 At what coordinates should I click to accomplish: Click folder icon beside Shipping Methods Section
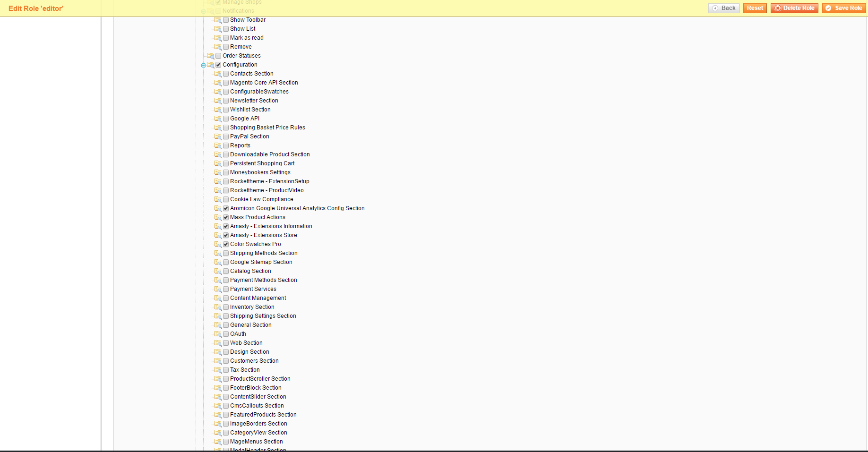pyautogui.click(x=218, y=253)
